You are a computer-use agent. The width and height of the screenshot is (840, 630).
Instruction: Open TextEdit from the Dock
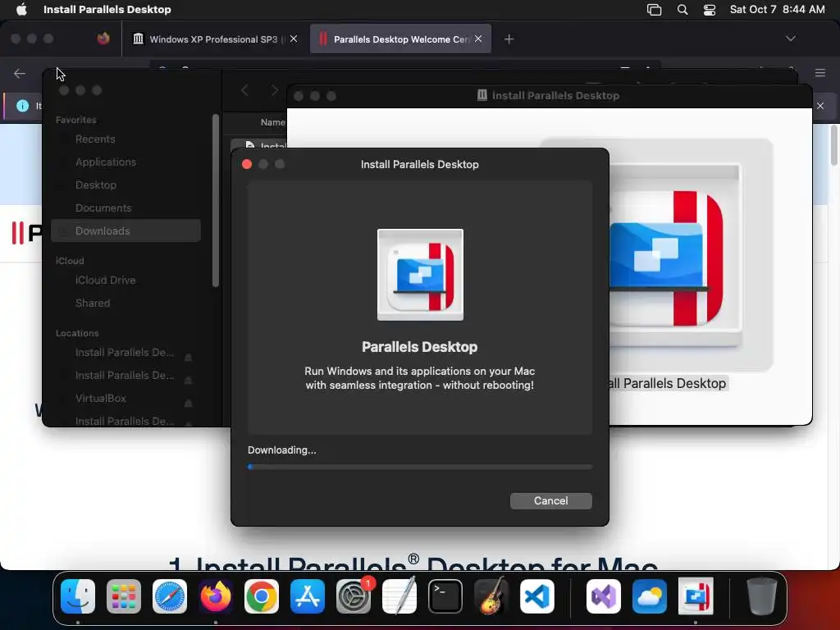(399, 596)
